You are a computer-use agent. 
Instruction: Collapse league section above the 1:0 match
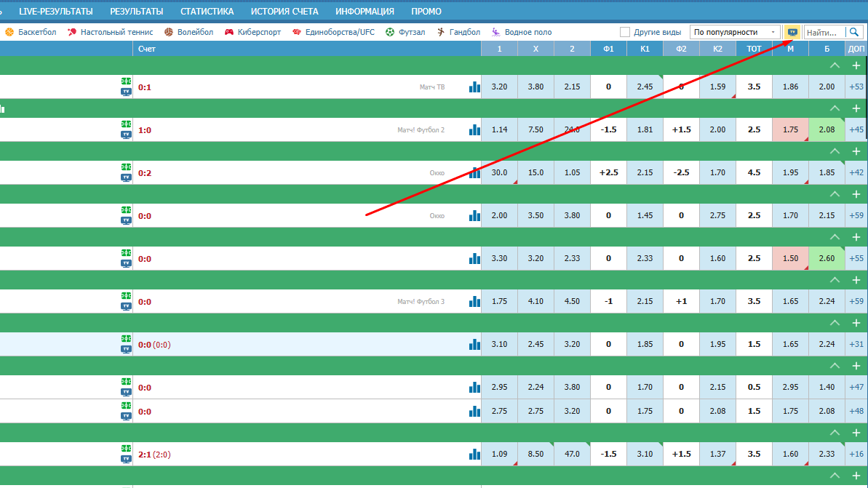click(835, 108)
